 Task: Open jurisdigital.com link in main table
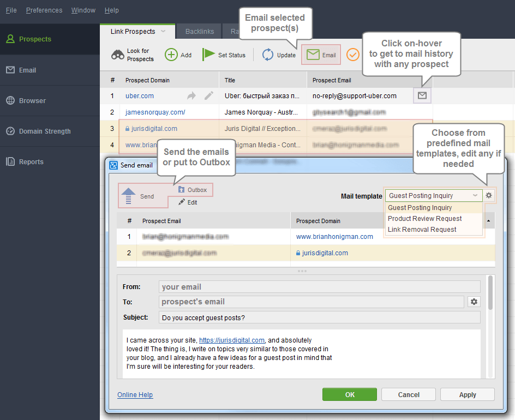tap(154, 129)
